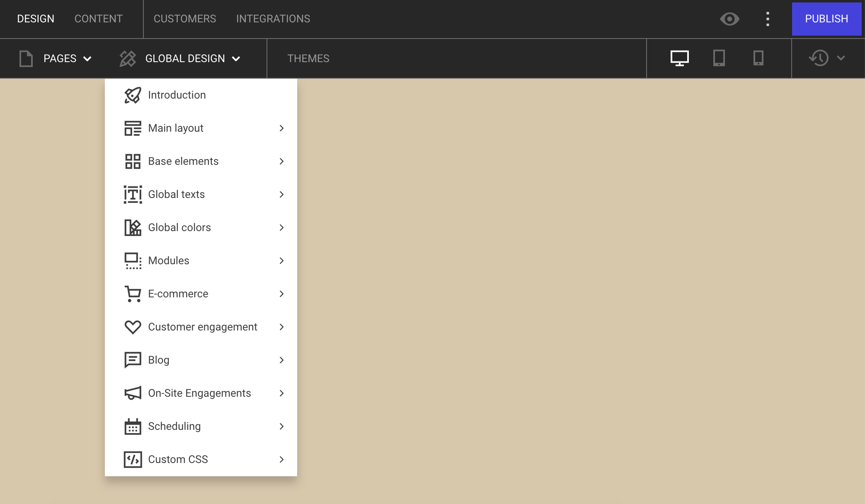This screenshot has width=865, height=504.
Task: Click the Custom CSS code icon
Action: click(x=133, y=460)
